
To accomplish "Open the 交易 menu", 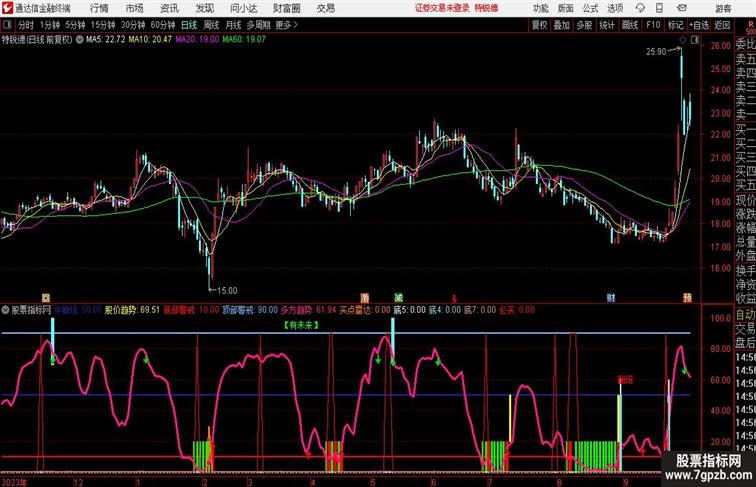I will click(325, 8).
